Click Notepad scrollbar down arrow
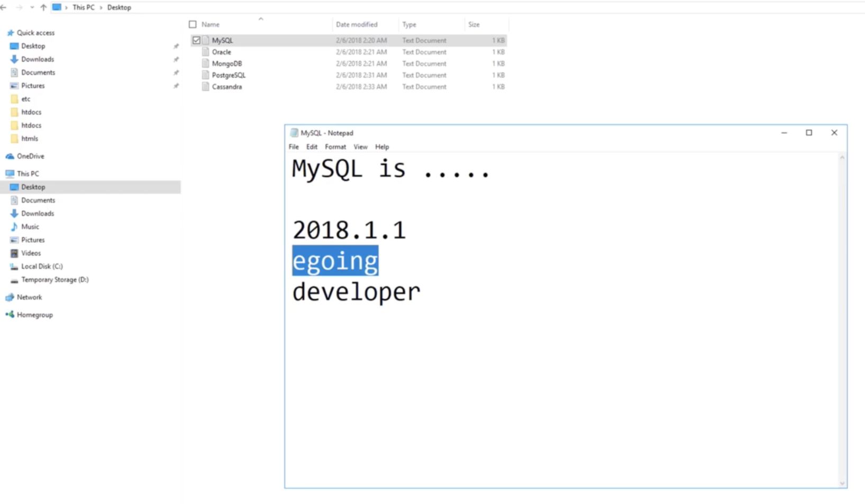This screenshot has height=504, width=865. pyautogui.click(x=842, y=483)
